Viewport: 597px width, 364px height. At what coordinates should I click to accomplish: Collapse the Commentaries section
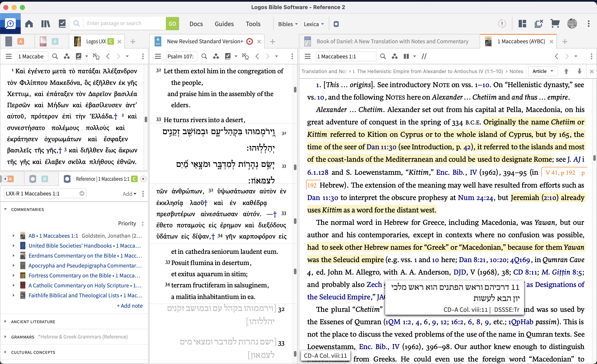pos(5,209)
